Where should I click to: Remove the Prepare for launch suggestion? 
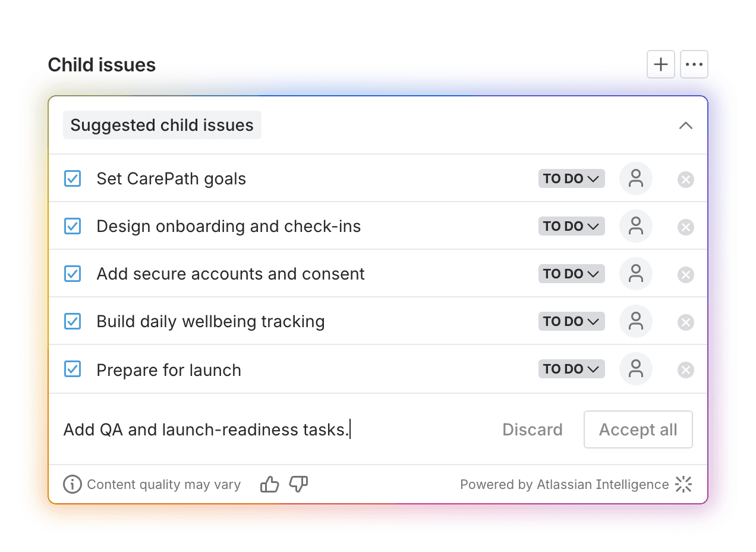click(686, 370)
